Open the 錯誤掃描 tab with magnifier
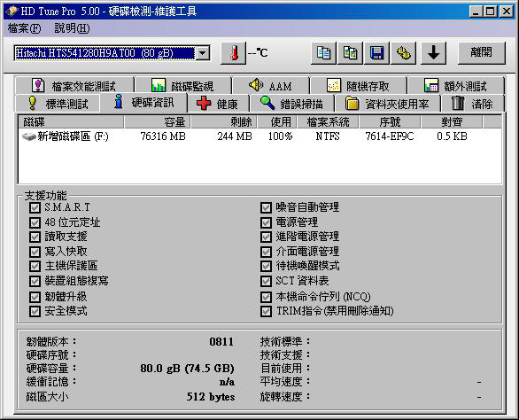 291,104
